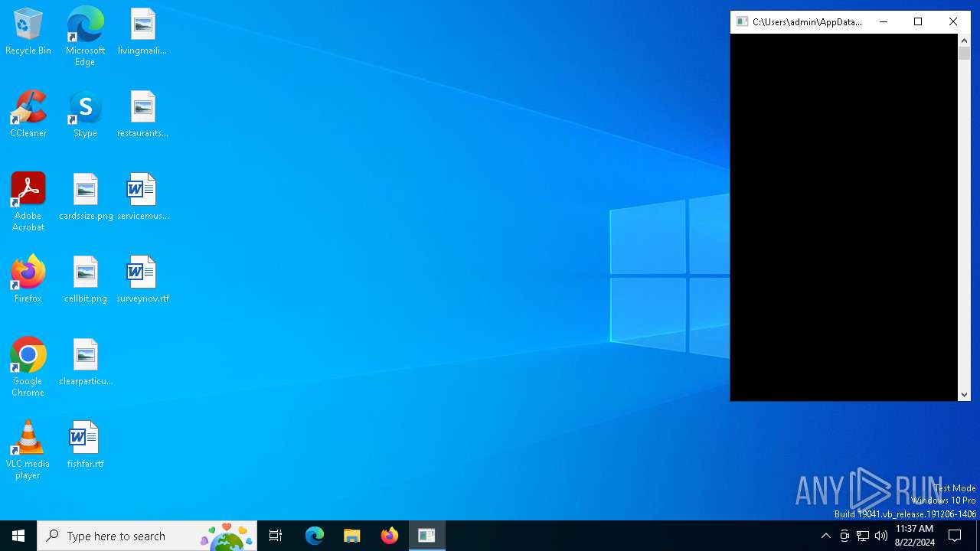Click the console scrollbar thumb
The width and height of the screenshot is (980, 551).
[964, 54]
